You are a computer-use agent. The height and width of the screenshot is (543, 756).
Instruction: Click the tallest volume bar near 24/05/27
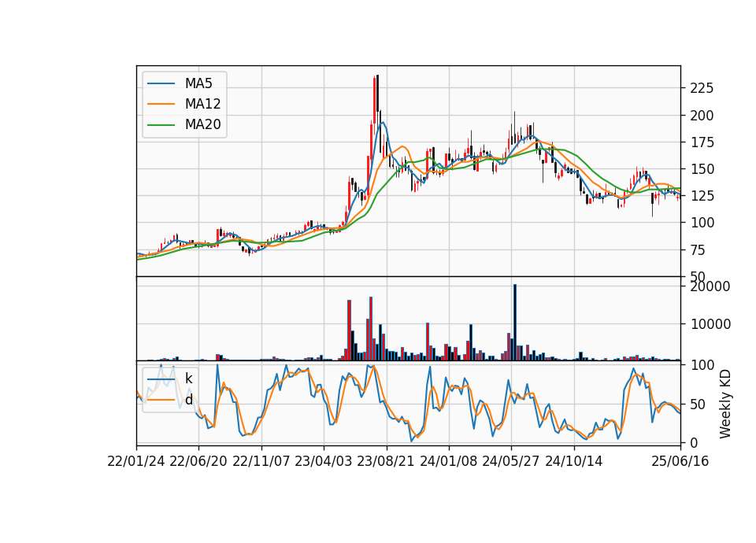pyautogui.click(x=515, y=323)
